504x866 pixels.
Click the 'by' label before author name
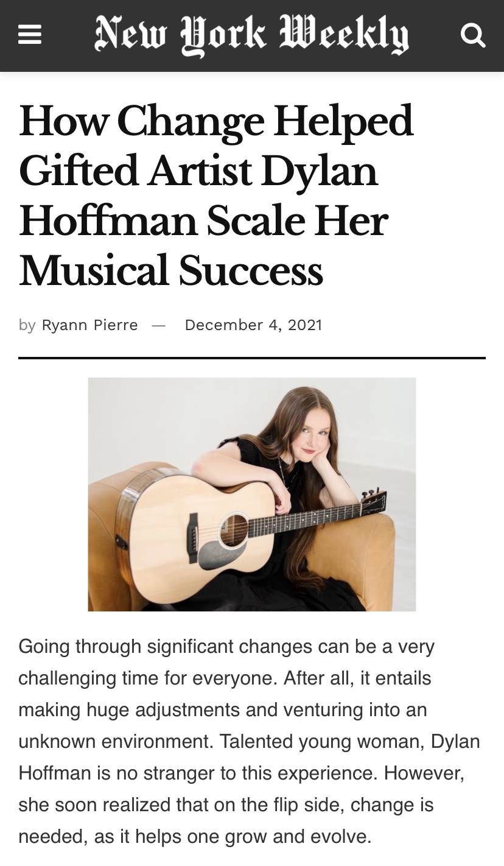pos(27,325)
